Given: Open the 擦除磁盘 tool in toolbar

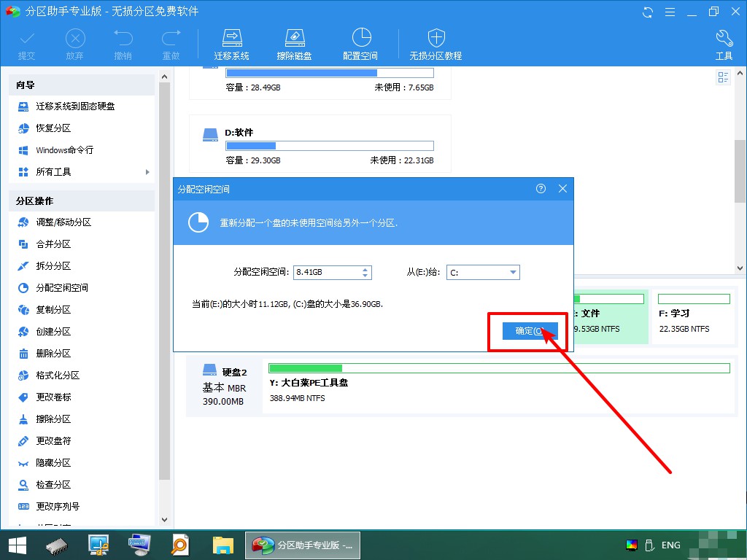Looking at the screenshot, I should coord(294,44).
